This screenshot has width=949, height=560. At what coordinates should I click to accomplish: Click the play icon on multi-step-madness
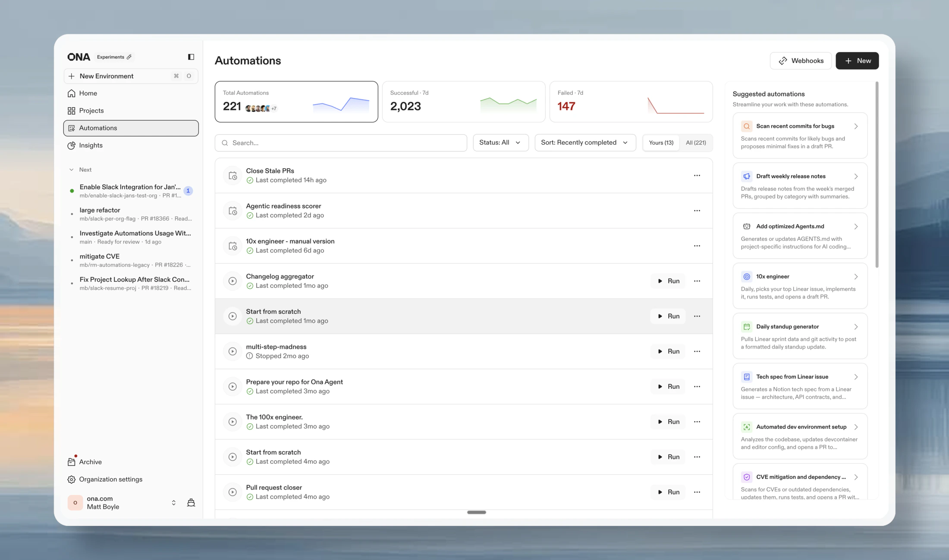click(x=233, y=351)
